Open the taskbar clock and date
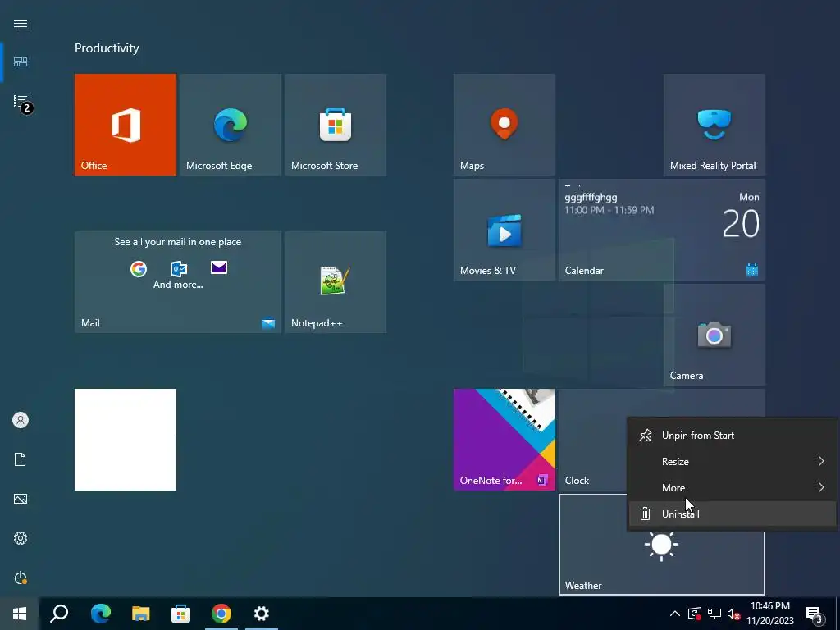The height and width of the screenshot is (630, 840). coord(769,614)
